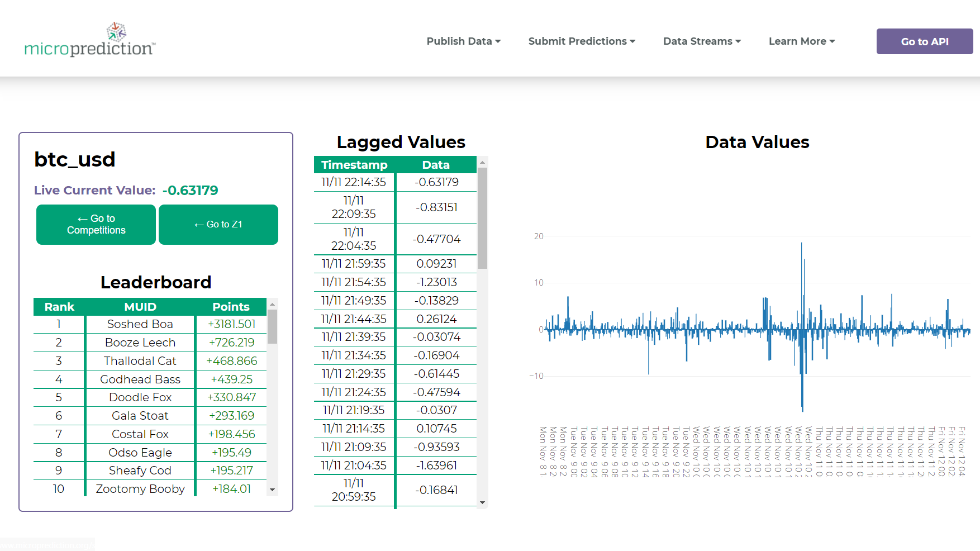The image size is (980, 551).
Task: Click the +293.169 points value
Action: [231, 416]
